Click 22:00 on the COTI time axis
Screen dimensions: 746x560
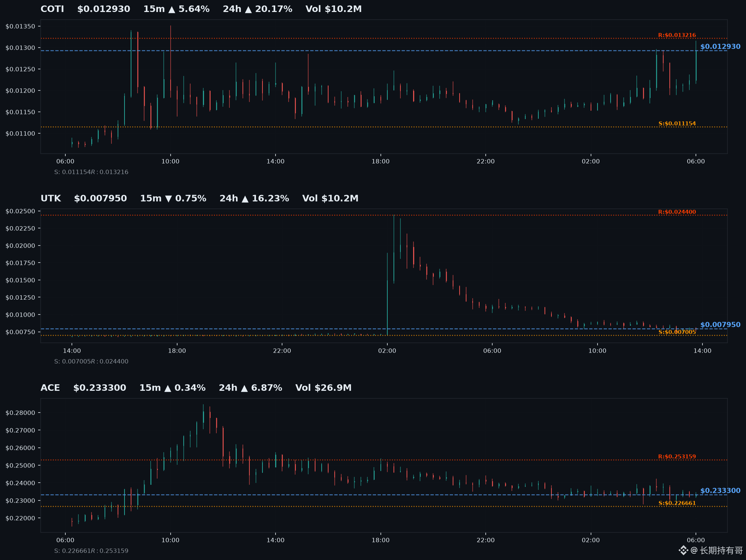486,162
